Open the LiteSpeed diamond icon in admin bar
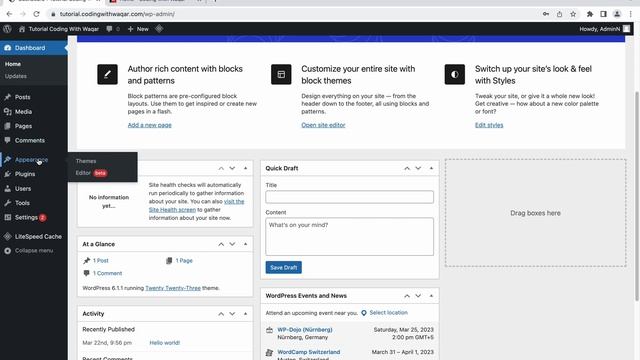Viewport: 640px width, 360px height. tap(159, 29)
